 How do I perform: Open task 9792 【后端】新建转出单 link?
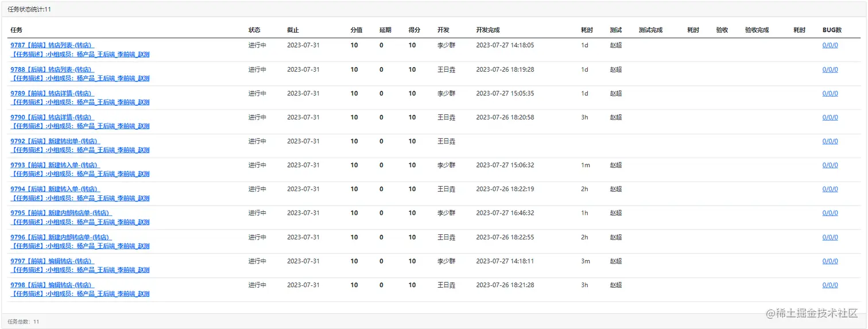[55, 141]
